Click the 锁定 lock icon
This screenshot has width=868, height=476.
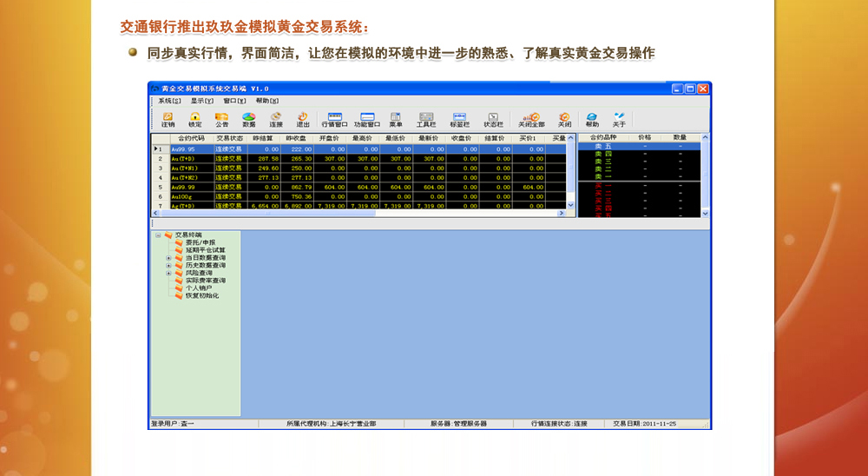pos(195,119)
